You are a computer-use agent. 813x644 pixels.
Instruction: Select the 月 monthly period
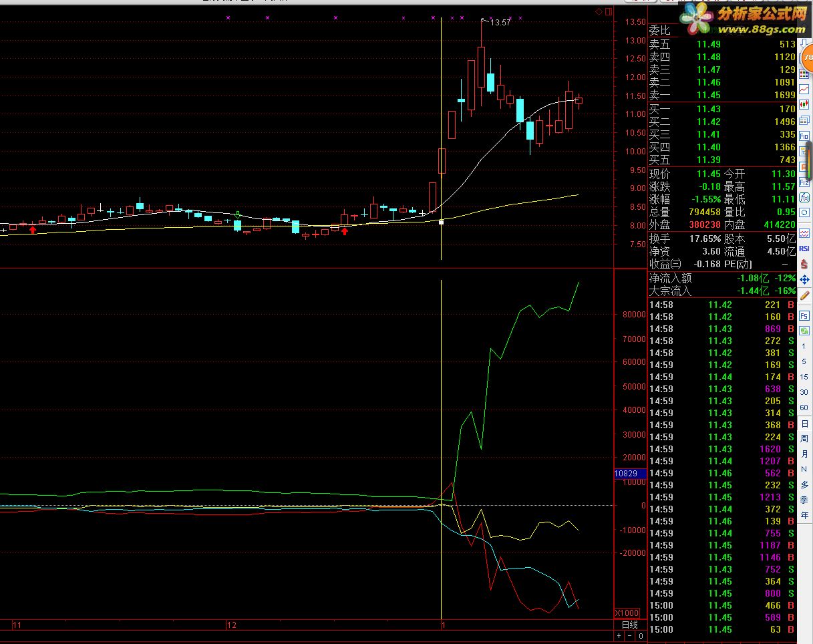804,454
